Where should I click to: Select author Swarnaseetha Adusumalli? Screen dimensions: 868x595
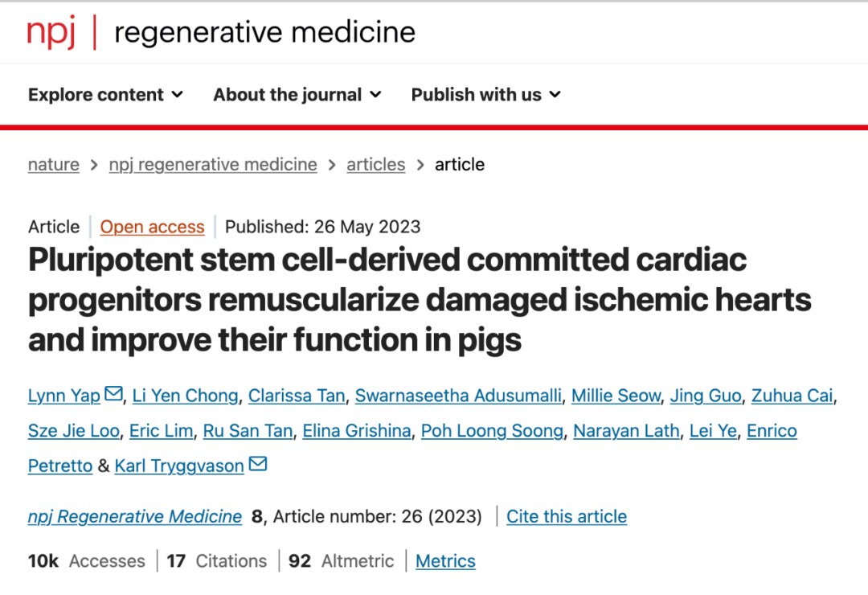tap(458, 396)
